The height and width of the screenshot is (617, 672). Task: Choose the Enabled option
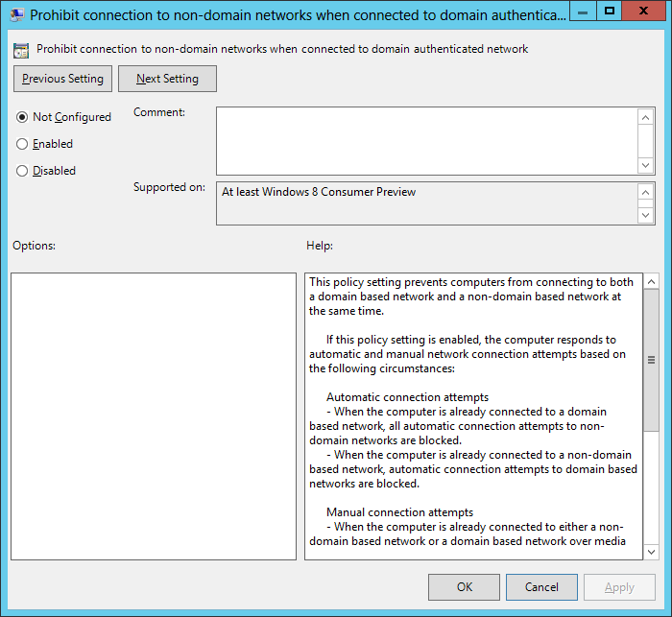tap(22, 144)
